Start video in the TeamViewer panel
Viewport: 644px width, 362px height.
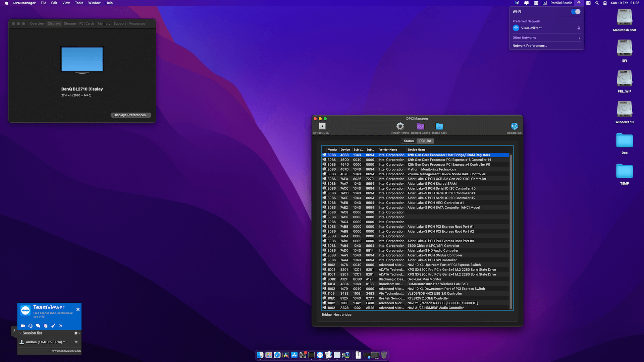(x=23, y=326)
